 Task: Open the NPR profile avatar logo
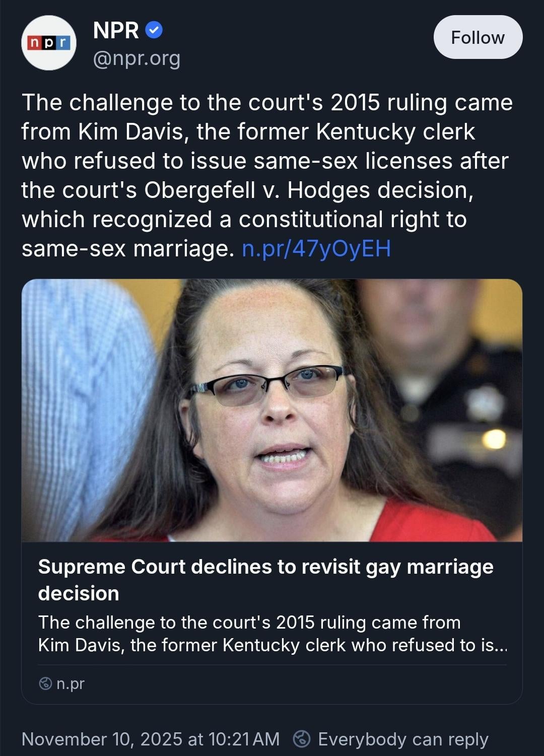tap(49, 43)
